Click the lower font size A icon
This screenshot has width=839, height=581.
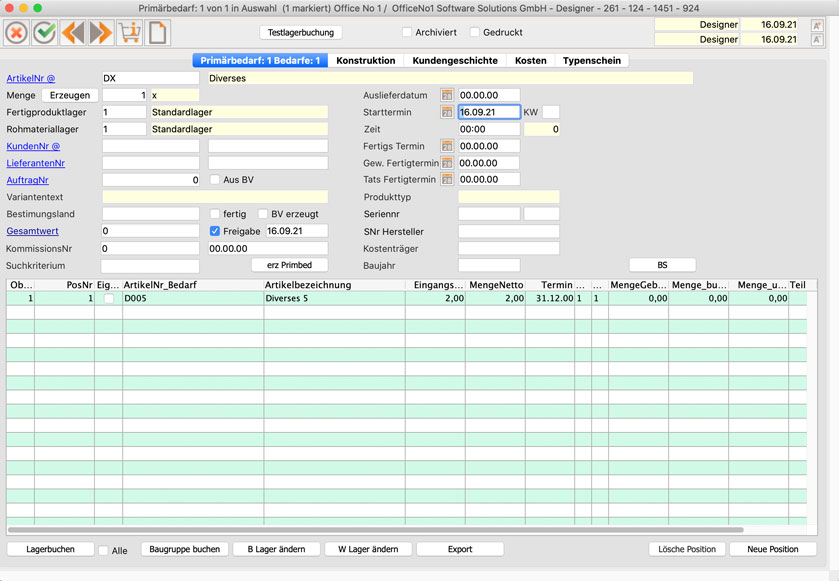click(817, 40)
